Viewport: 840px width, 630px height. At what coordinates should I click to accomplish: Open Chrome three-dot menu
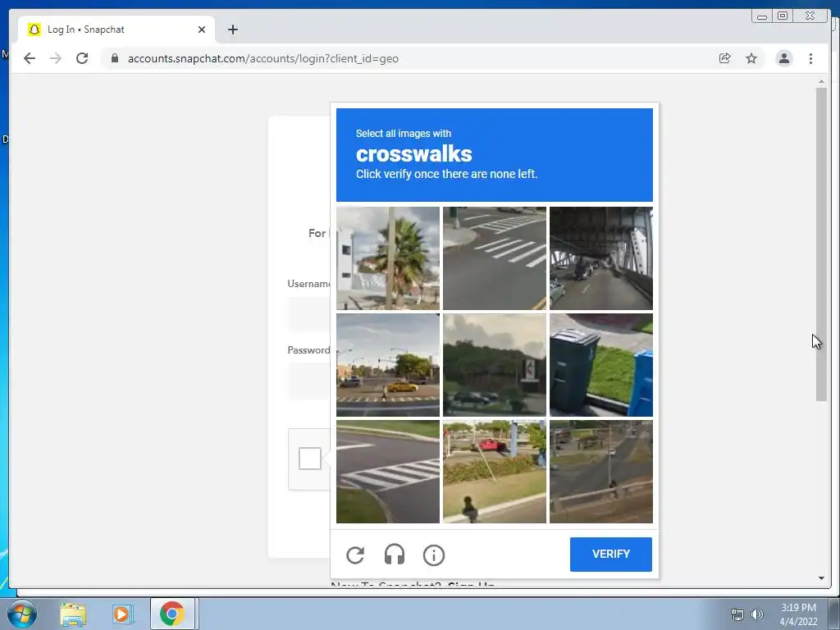point(810,58)
